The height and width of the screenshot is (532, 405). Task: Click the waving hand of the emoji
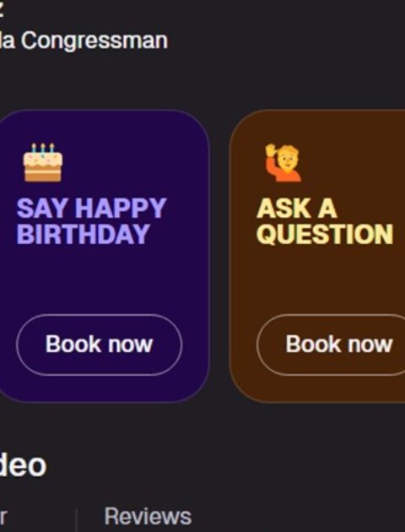point(271,150)
